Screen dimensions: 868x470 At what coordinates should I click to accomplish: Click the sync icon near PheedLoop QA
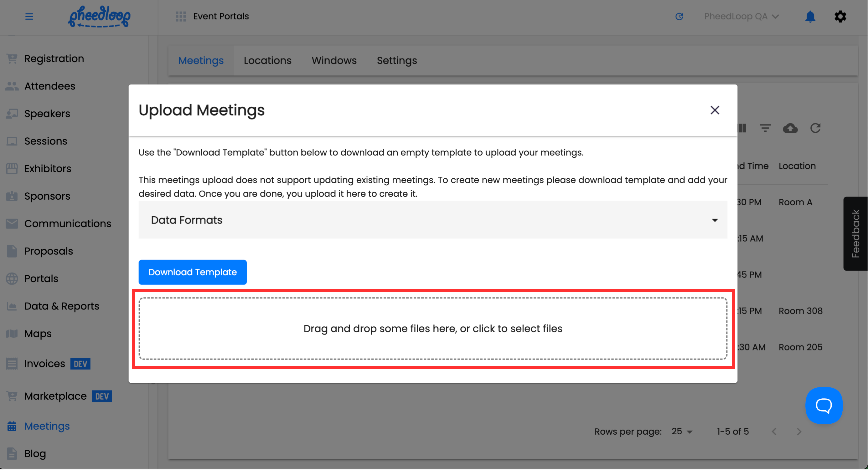tap(679, 16)
